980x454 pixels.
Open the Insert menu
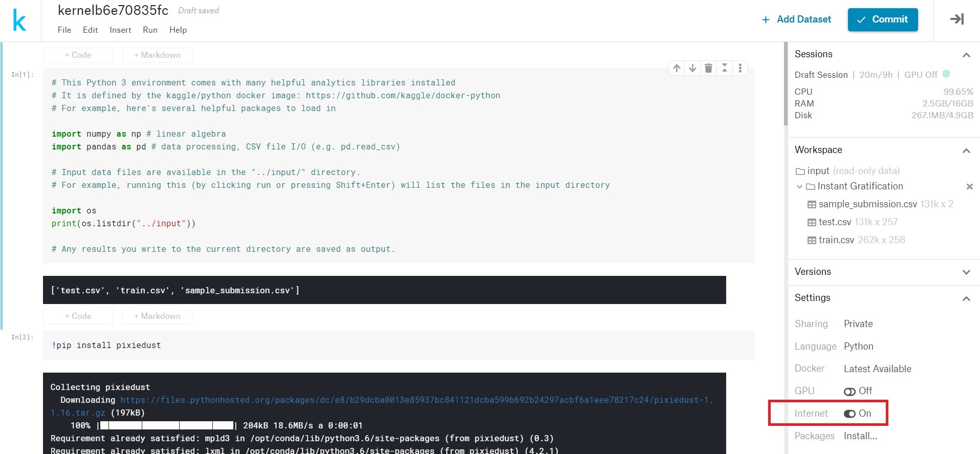(120, 30)
